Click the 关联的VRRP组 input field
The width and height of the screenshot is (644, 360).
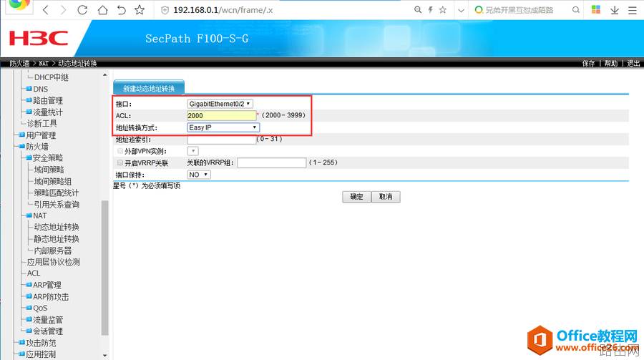point(271,162)
